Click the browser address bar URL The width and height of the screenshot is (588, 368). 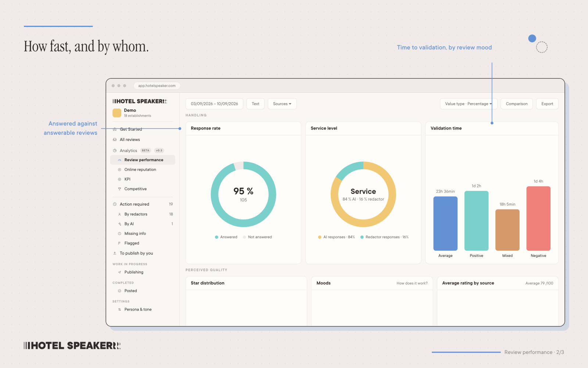[157, 86]
